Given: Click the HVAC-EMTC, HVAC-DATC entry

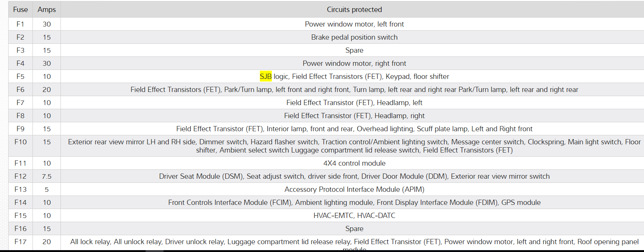Looking at the screenshot, I should (354, 216).
